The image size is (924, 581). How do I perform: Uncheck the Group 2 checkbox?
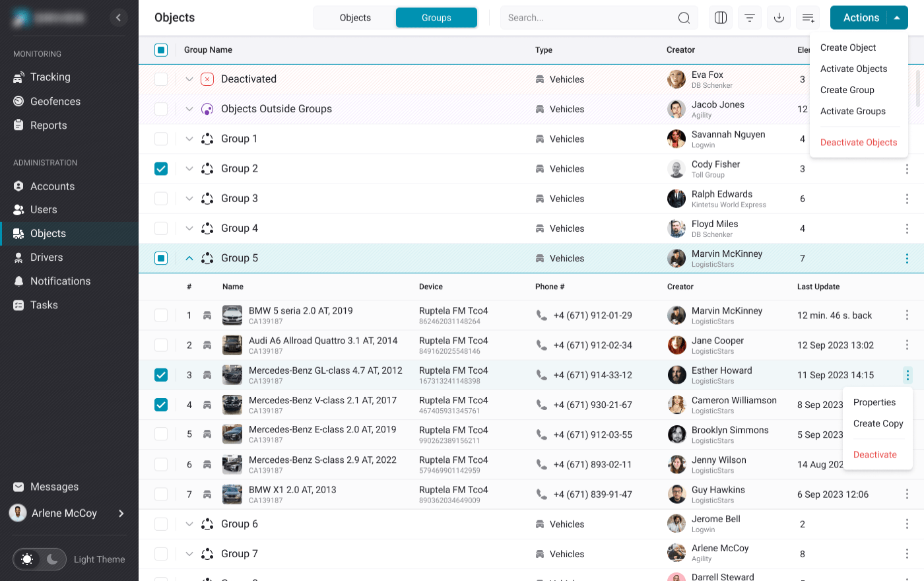(x=161, y=169)
